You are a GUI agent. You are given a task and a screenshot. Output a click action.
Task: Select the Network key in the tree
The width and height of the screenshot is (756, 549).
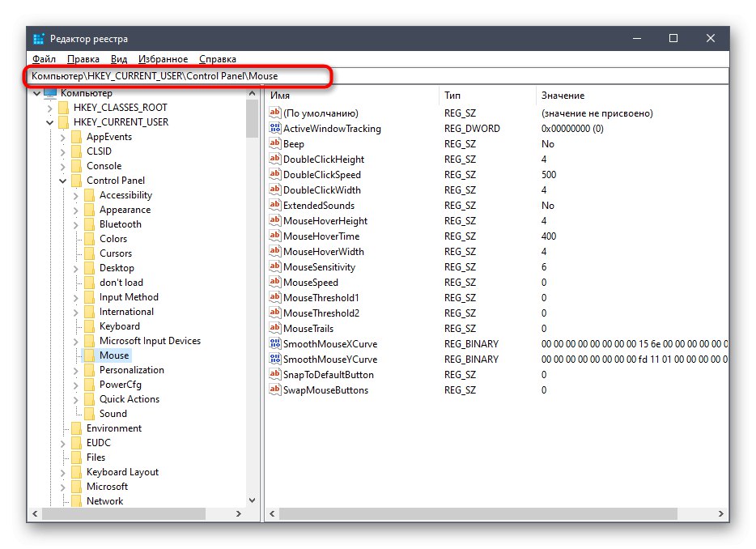click(x=104, y=501)
